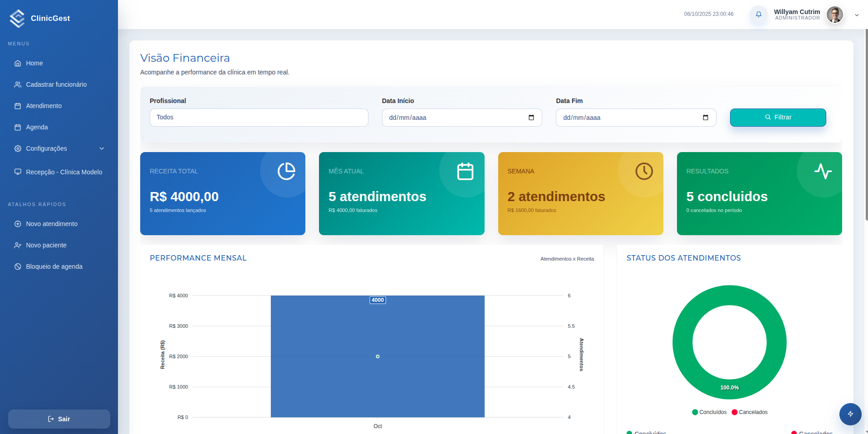Go to Home in sidebar menu
This screenshot has width=868, height=434.
point(34,63)
